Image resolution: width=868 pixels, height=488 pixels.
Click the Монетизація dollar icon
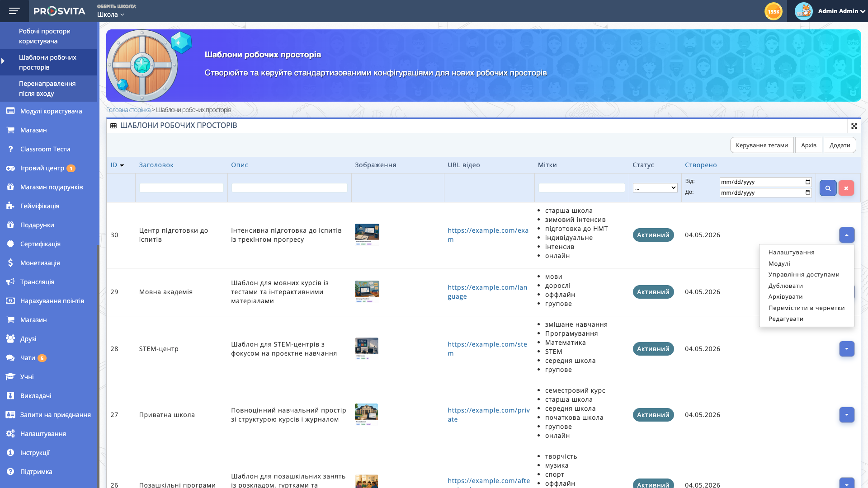point(10,263)
